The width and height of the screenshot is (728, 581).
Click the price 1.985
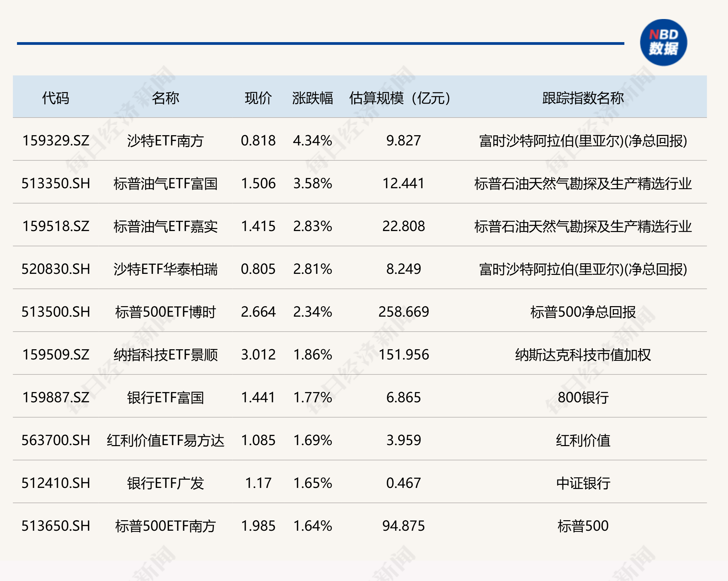[258, 526]
